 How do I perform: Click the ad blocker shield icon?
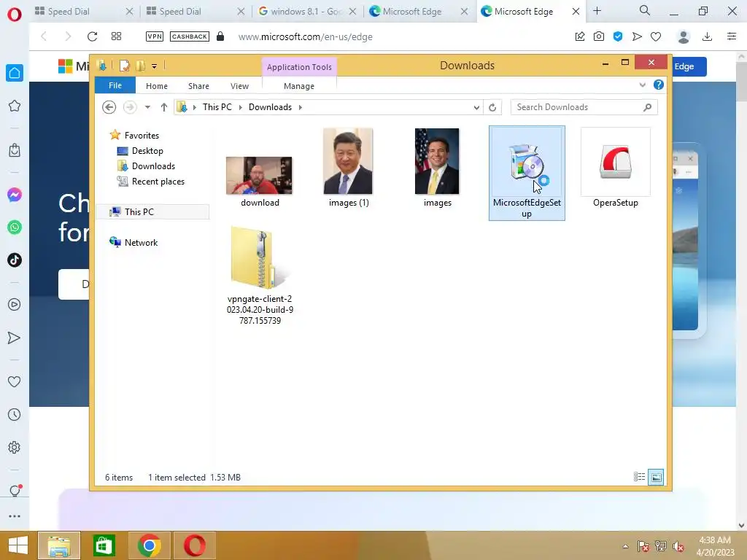618,36
